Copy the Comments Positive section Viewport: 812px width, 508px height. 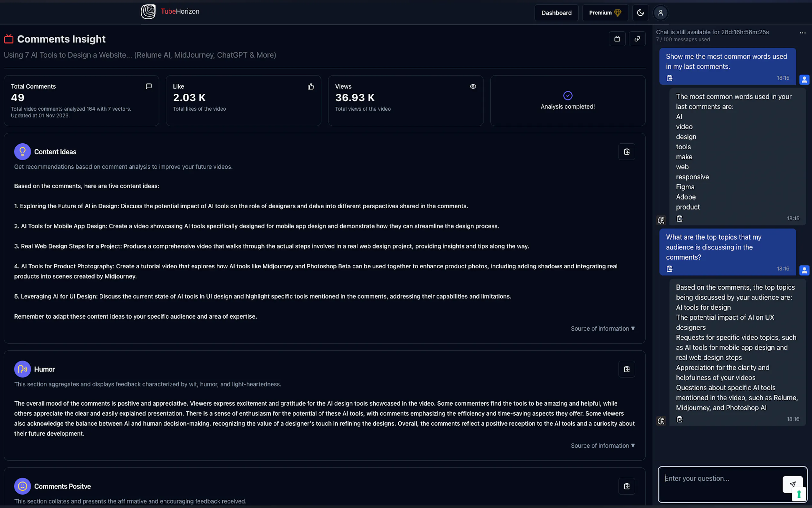coord(626,486)
